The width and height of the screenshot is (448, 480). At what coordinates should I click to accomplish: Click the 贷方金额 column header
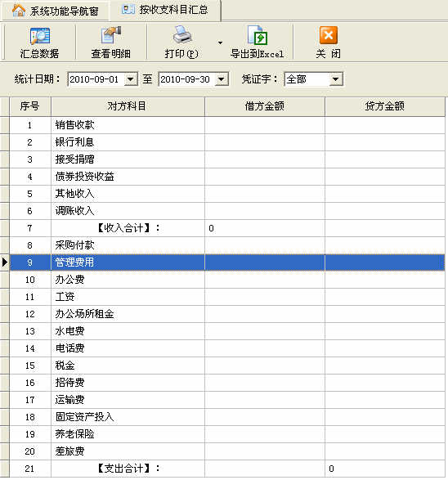tap(385, 106)
